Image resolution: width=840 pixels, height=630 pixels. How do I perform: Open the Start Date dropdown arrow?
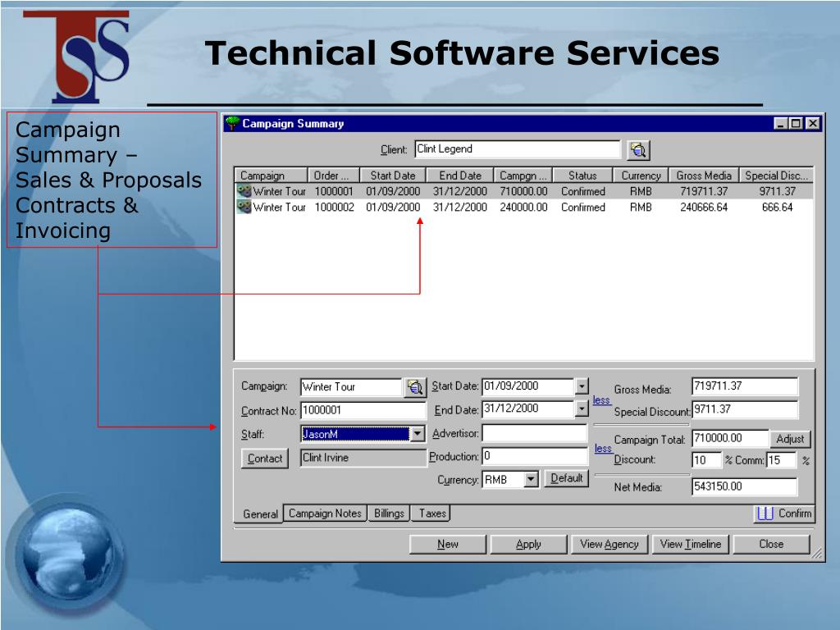click(582, 386)
